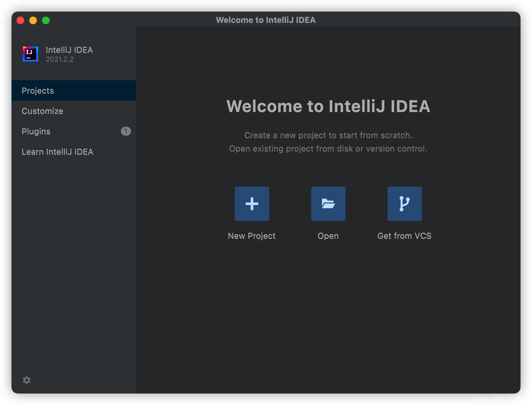Open the Plugins tab
This screenshot has width=532, height=405.
point(74,131)
